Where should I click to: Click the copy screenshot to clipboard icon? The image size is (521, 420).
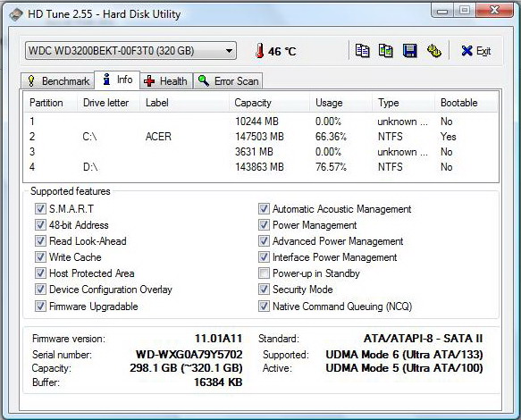tap(386, 51)
